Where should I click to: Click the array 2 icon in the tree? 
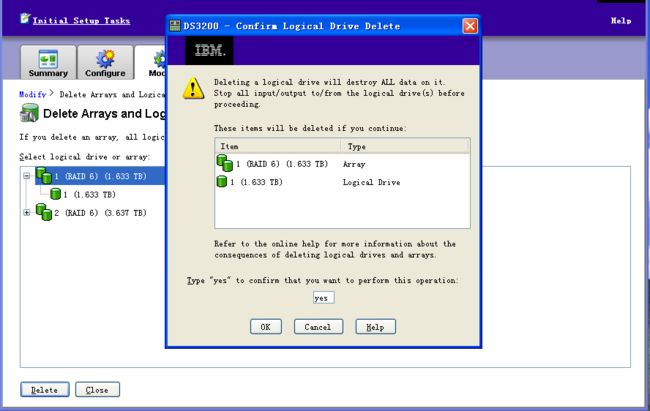tap(44, 212)
